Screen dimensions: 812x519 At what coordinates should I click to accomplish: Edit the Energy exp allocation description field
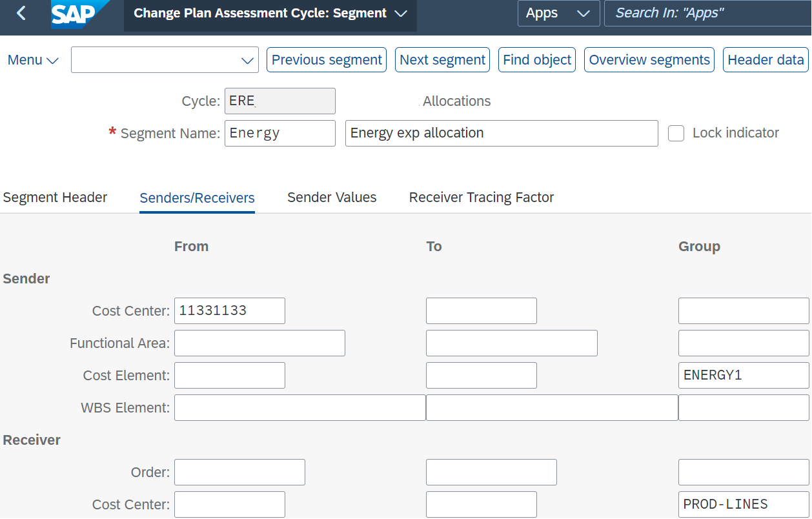pos(502,134)
